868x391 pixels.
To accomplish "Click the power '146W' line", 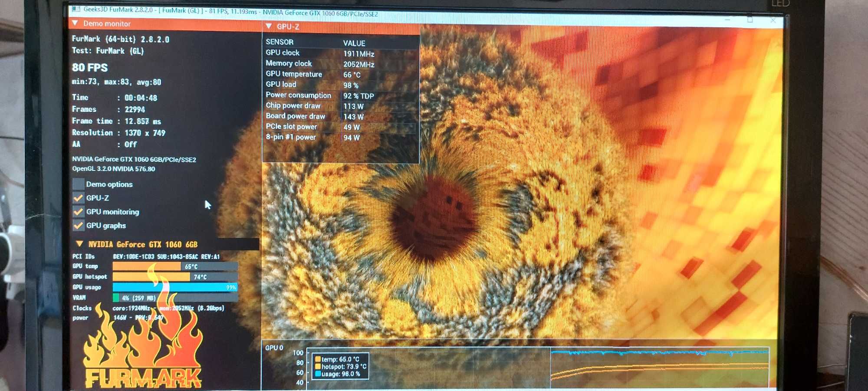I will point(138,318).
